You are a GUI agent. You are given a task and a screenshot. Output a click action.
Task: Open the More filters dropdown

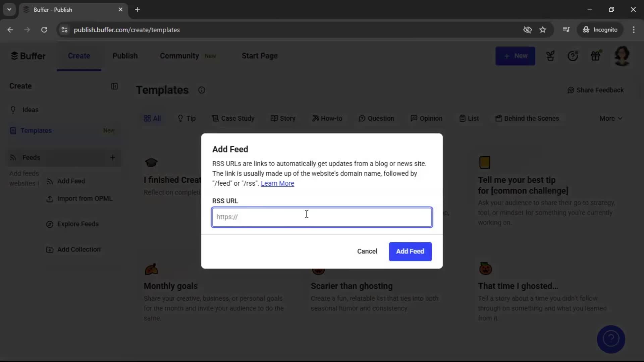click(x=610, y=118)
